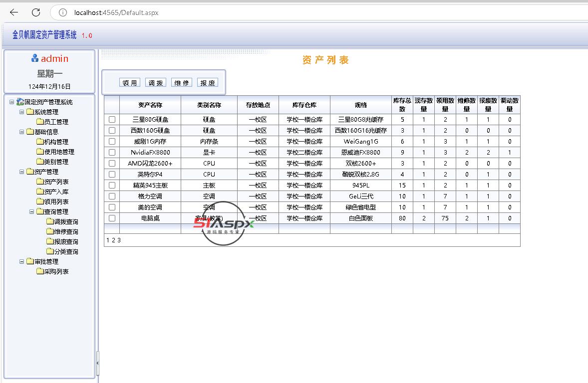The height and width of the screenshot is (383, 588).
Task: Click the 调拨 button
Action: point(156,82)
